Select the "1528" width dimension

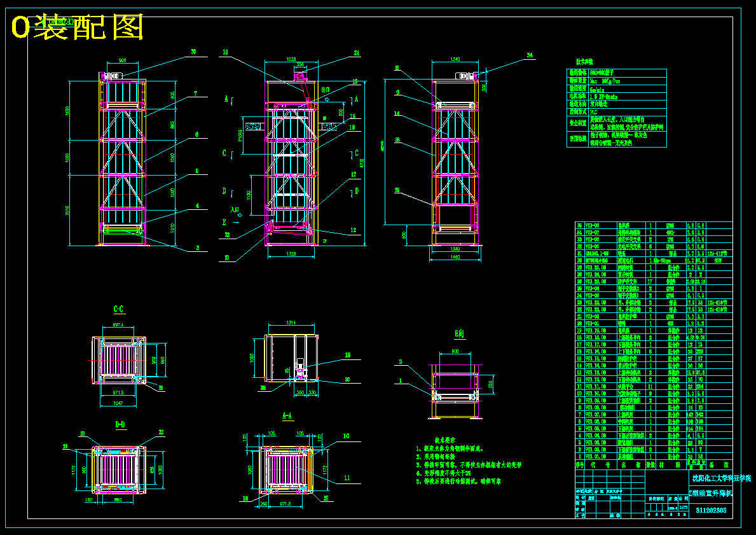pos(291,59)
